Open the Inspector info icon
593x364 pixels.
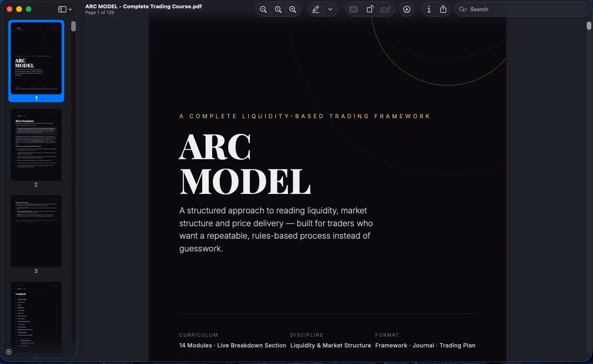point(429,10)
